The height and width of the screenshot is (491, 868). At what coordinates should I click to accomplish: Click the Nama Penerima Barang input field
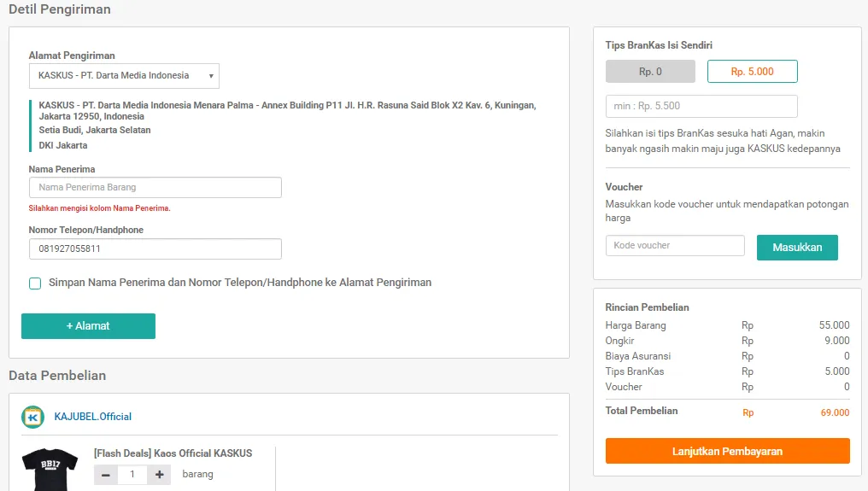(155, 187)
